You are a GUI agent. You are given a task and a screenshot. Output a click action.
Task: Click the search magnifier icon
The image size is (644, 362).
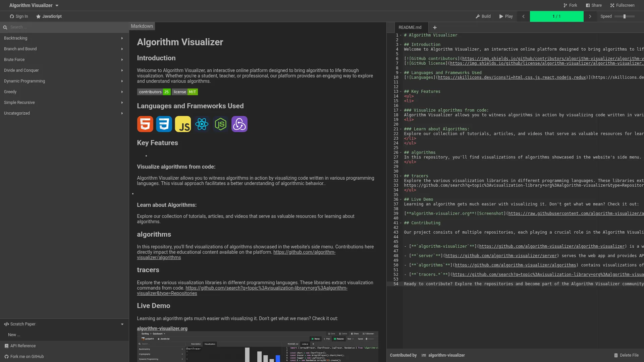coord(5,27)
